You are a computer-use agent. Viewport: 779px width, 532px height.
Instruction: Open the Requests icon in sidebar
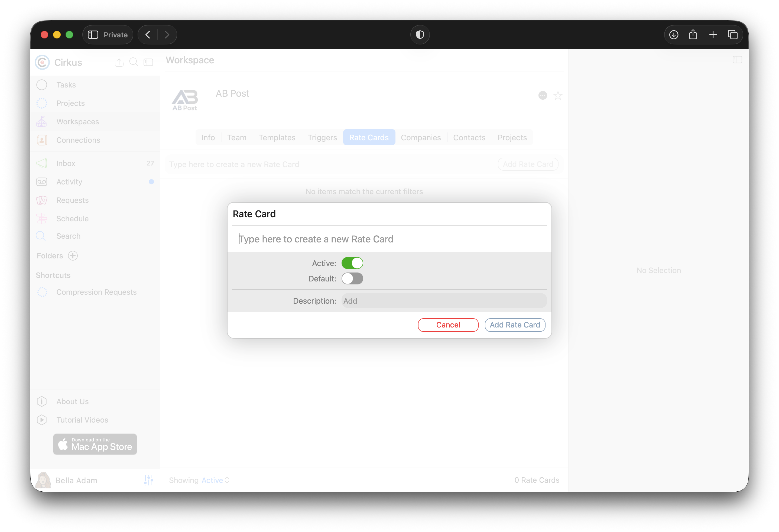pos(42,200)
